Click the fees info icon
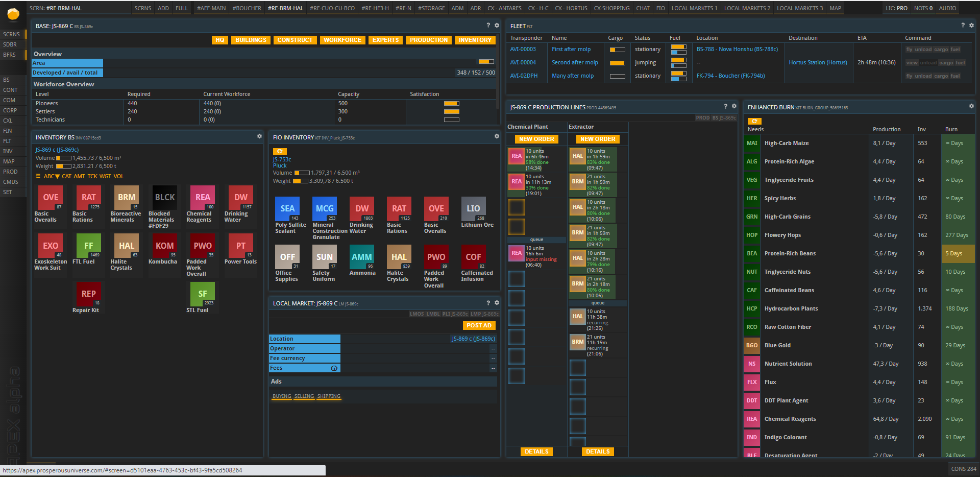Image resolution: width=980 pixels, height=477 pixels. (x=334, y=368)
